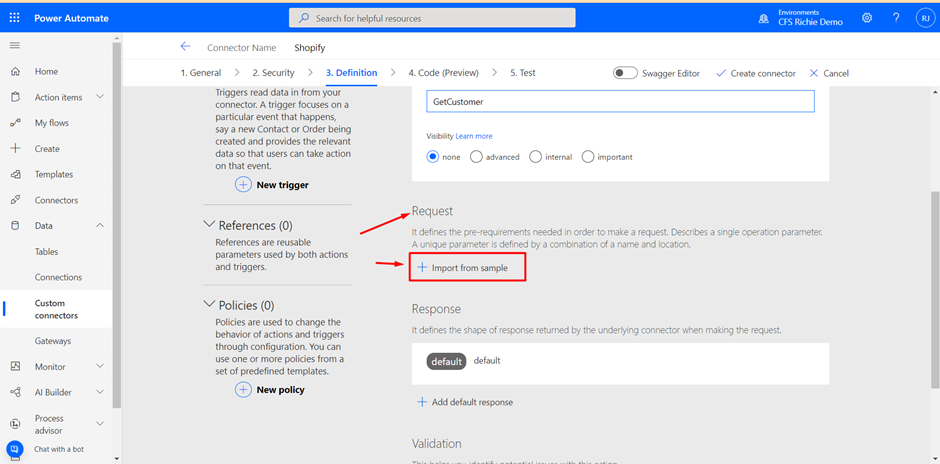Click the Monitor icon in sidebar

(x=16, y=366)
